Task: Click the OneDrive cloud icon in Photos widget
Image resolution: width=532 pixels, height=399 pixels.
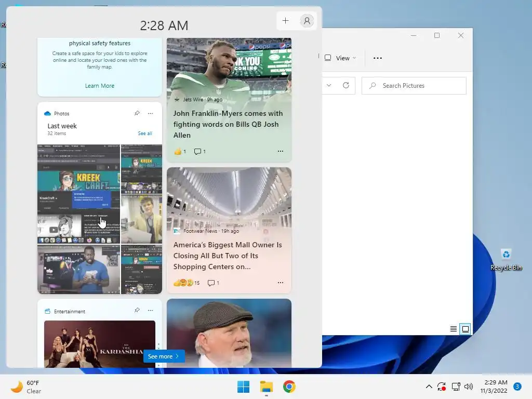Action: (x=47, y=113)
